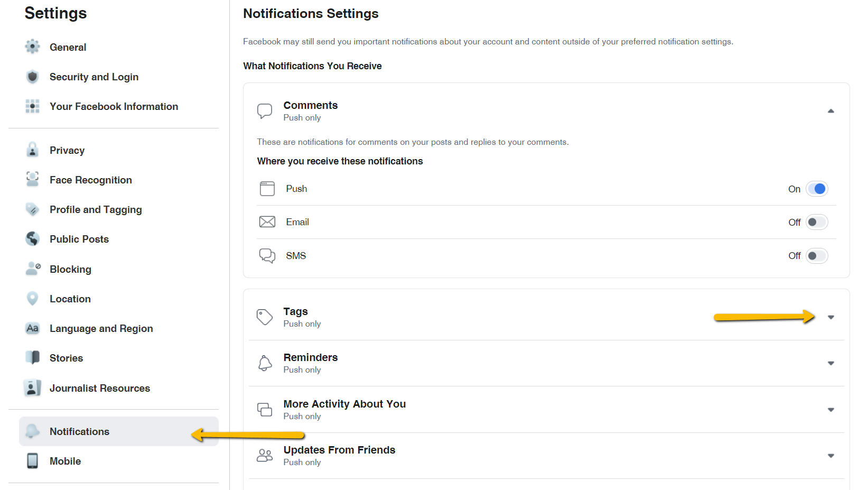This screenshot has height=490, width=868.
Task: Open Your Facebook Information
Action: click(x=114, y=106)
